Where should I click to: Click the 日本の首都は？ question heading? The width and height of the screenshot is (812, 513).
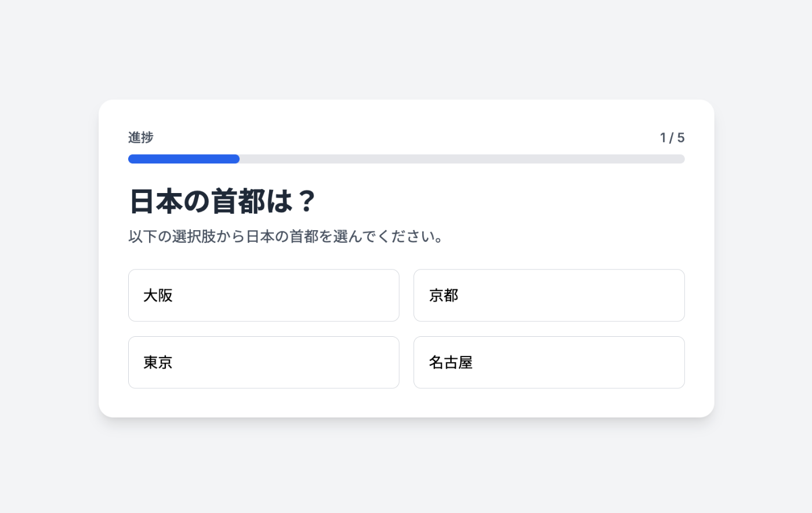[x=222, y=201]
